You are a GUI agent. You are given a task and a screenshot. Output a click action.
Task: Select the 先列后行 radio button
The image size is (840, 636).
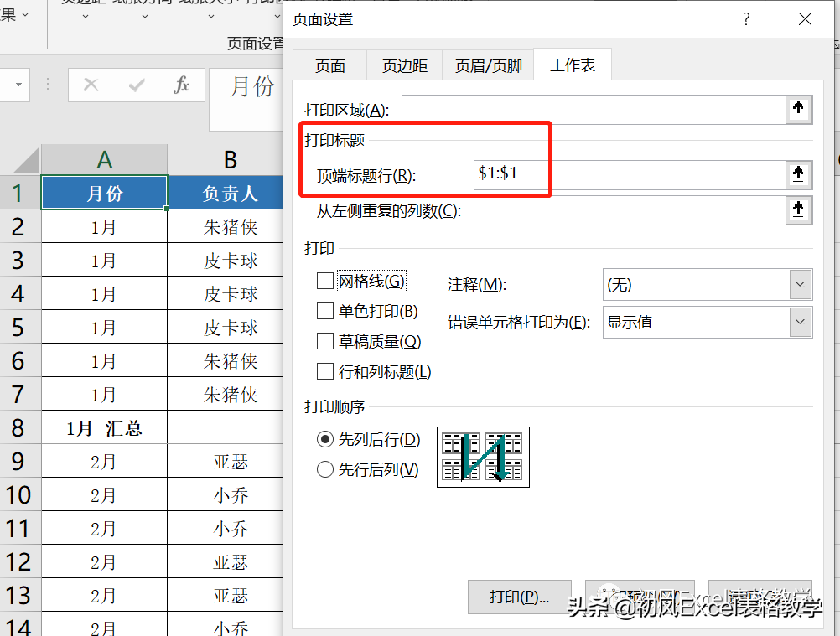[x=325, y=440]
